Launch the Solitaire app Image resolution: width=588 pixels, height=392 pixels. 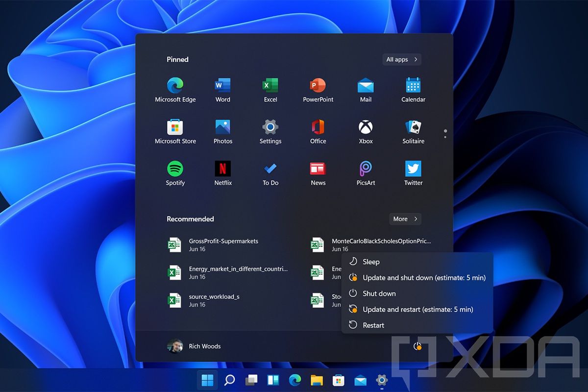413,127
